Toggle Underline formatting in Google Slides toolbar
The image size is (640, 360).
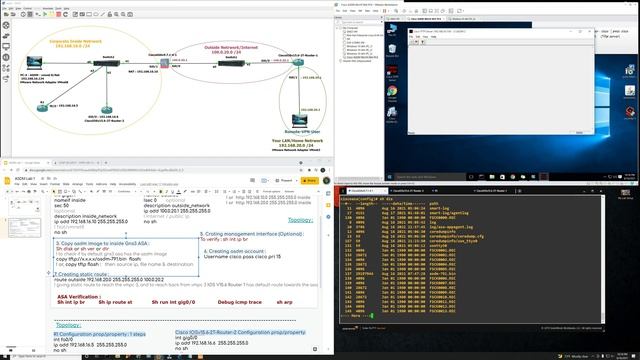(x=173, y=191)
